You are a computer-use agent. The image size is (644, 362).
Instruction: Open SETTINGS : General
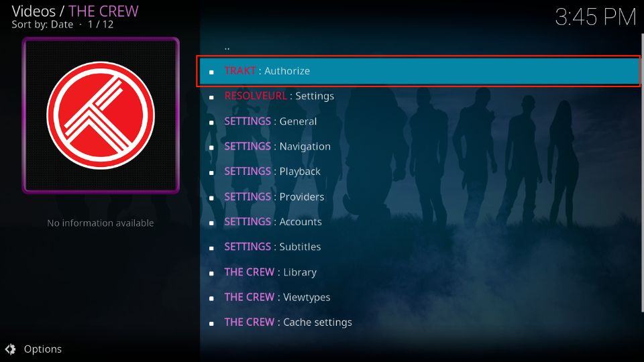click(x=420, y=121)
